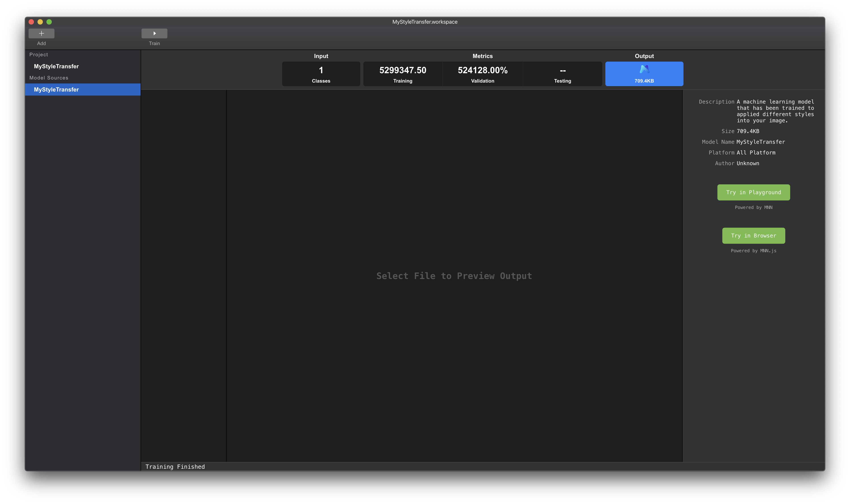The height and width of the screenshot is (504, 850).
Task: Click the Author field value Unknown
Action: pos(748,163)
